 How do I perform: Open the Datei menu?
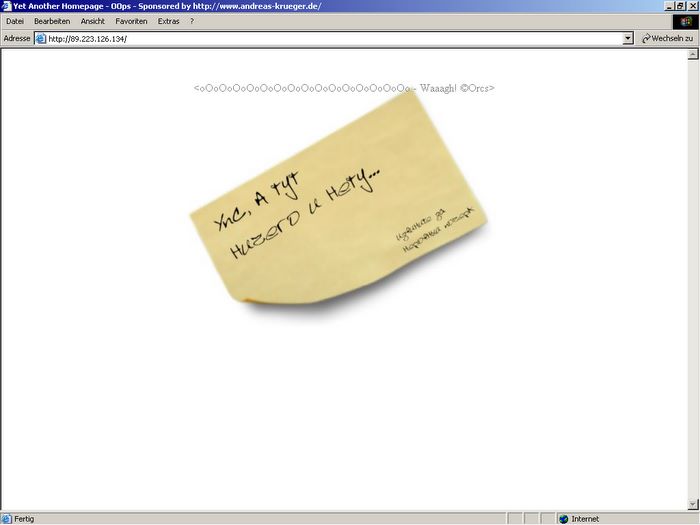click(14, 21)
